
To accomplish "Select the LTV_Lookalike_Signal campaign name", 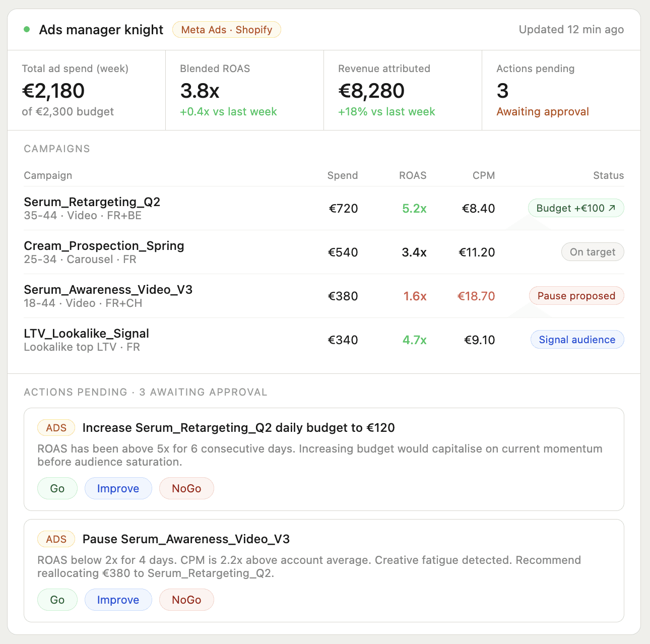I will pos(86,333).
